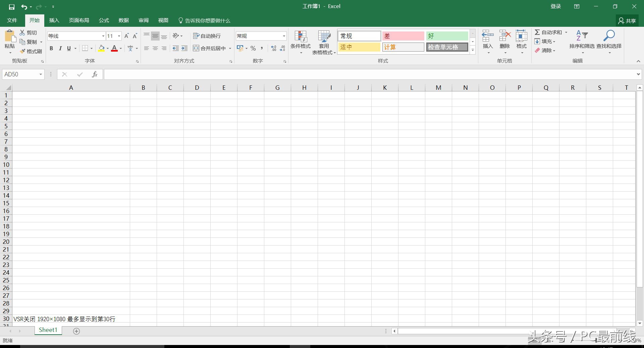Switch to the 页面布局 tab
Screen dimensions: 644x348
(79, 20)
